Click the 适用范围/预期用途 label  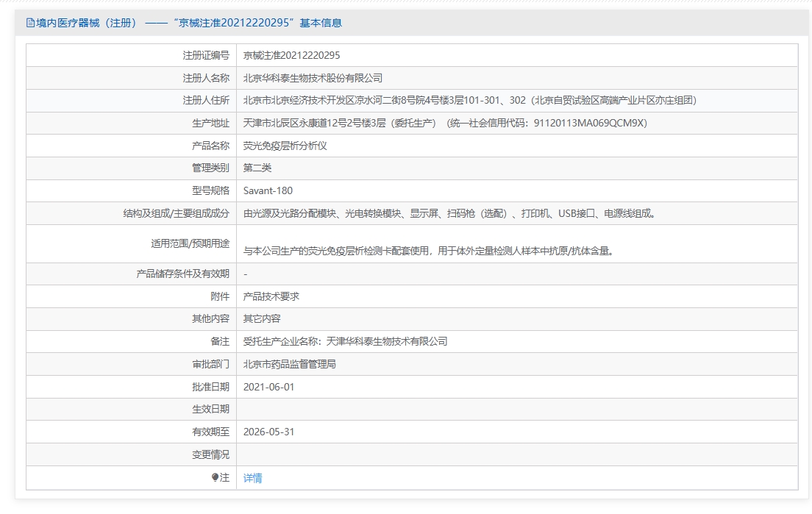click(190, 243)
